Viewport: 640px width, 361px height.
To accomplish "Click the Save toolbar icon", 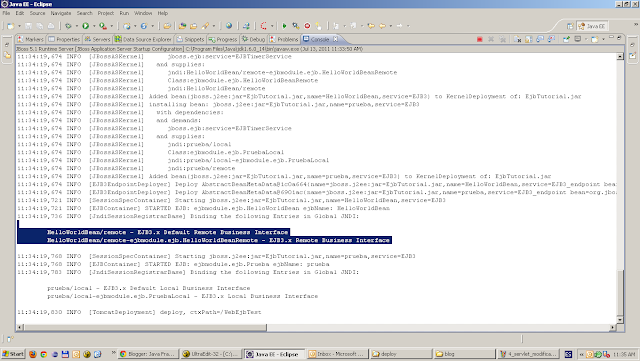I will pos(28,26).
